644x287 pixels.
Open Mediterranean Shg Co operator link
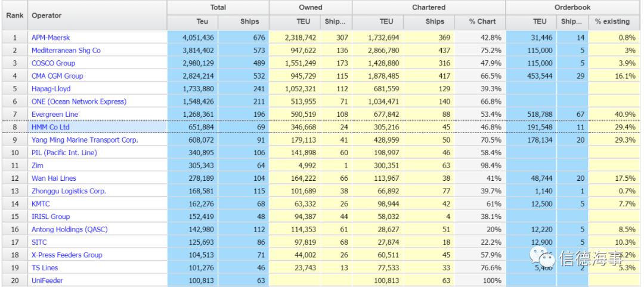tap(66, 50)
